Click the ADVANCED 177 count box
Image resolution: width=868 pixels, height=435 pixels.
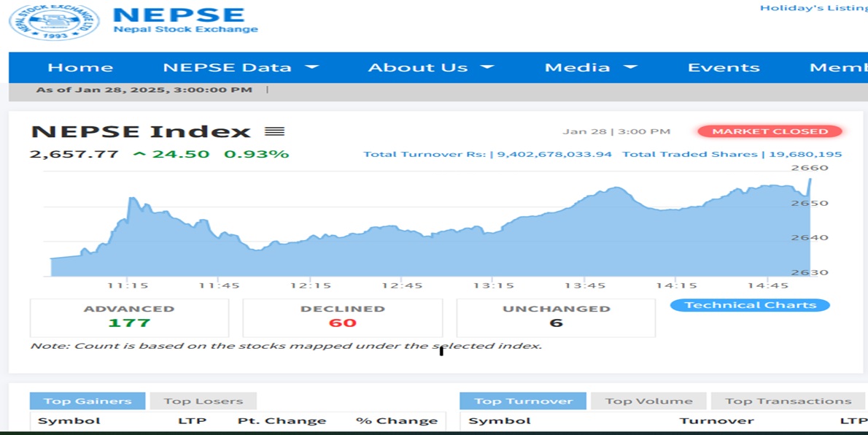click(x=130, y=318)
